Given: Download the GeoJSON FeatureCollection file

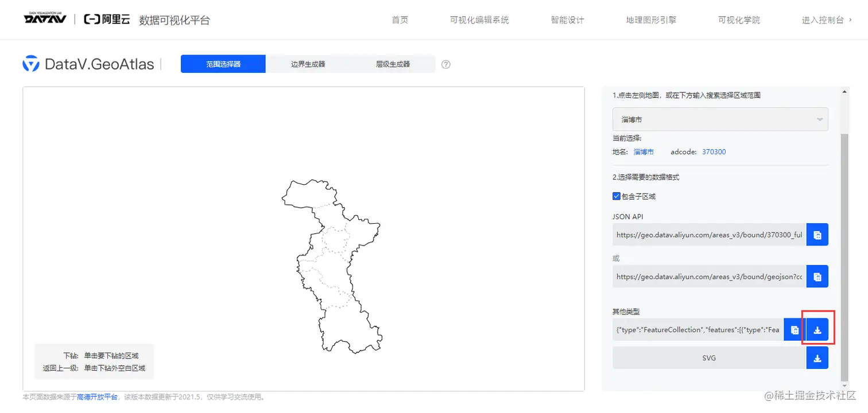Looking at the screenshot, I should click(817, 330).
